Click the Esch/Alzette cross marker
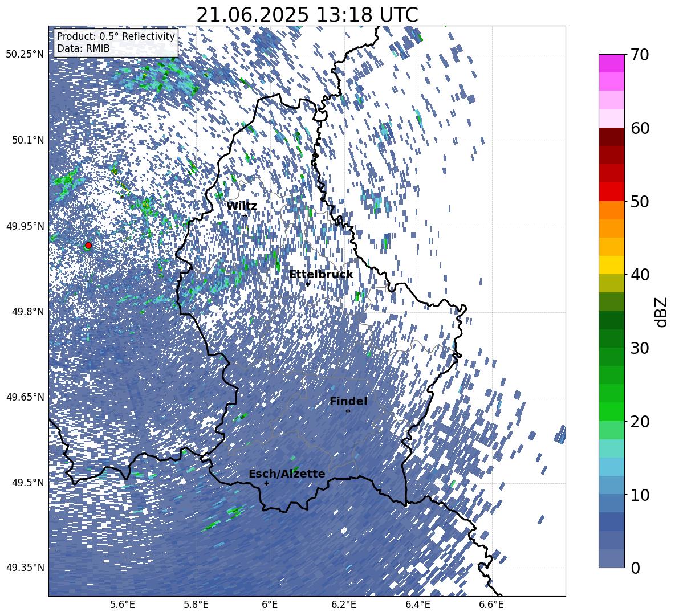This screenshot has width=675, height=616. click(266, 483)
